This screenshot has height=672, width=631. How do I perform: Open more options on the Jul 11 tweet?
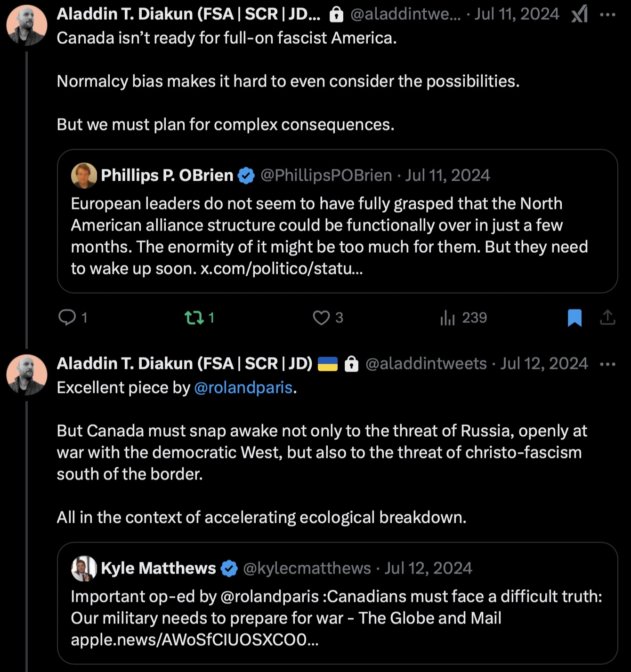(x=607, y=15)
